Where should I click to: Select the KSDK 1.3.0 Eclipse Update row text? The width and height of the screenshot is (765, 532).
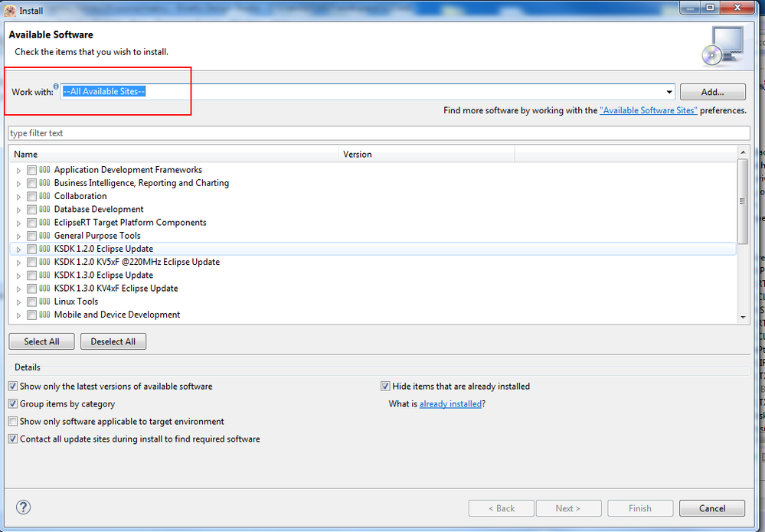103,275
